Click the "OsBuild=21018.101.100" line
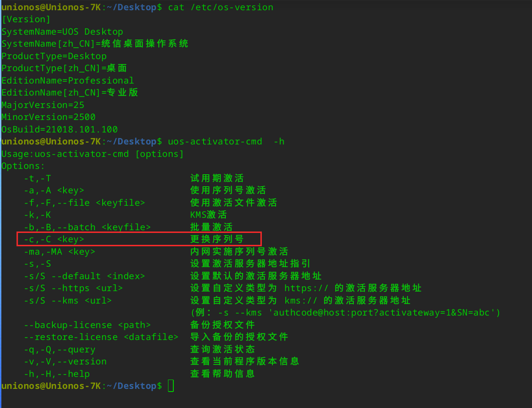This screenshot has width=532, height=408. pyautogui.click(x=60, y=129)
